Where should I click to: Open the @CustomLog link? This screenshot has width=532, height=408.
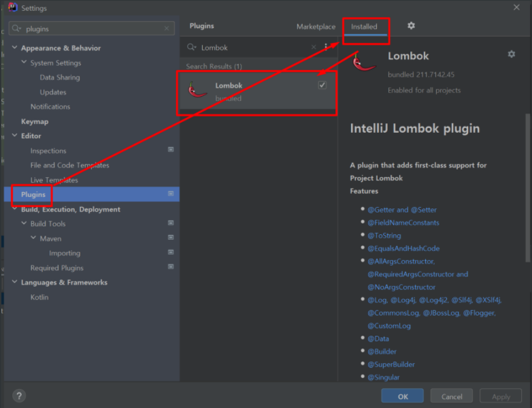coord(389,326)
